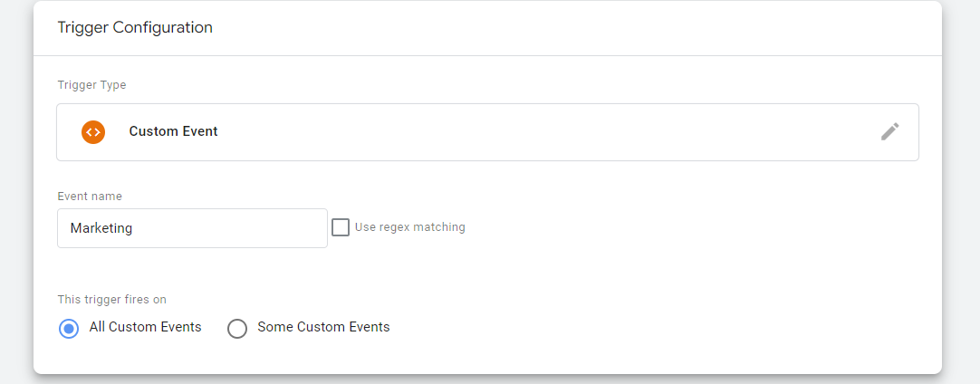Click the orange Custom Event code icon
Viewport: 980px width, 384px height.
tap(93, 132)
